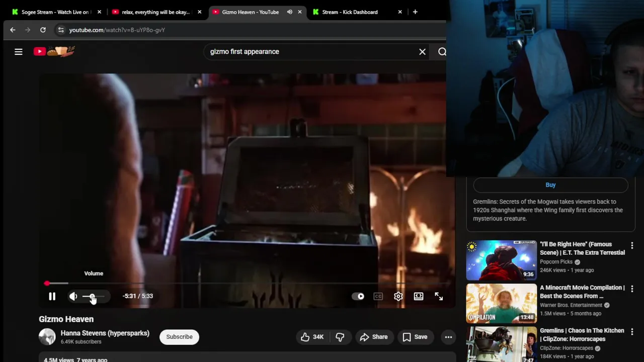Open 'A Minecraft Movie Compilation' title
Image resolution: width=644 pixels, height=362 pixels.
582,292
